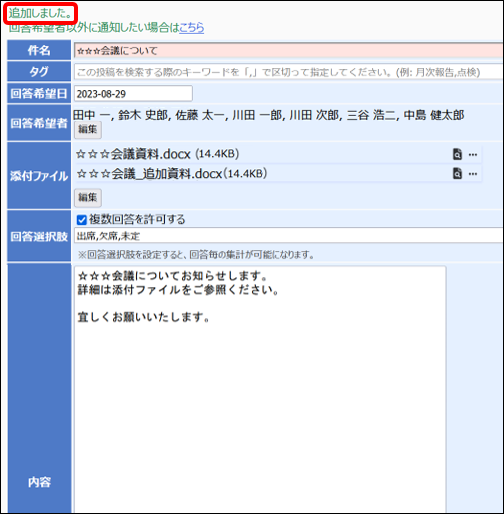The height and width of the screenshot is (514, 504).
Task: Click the 回答選択肢 options text field
Action: point(289,236)
